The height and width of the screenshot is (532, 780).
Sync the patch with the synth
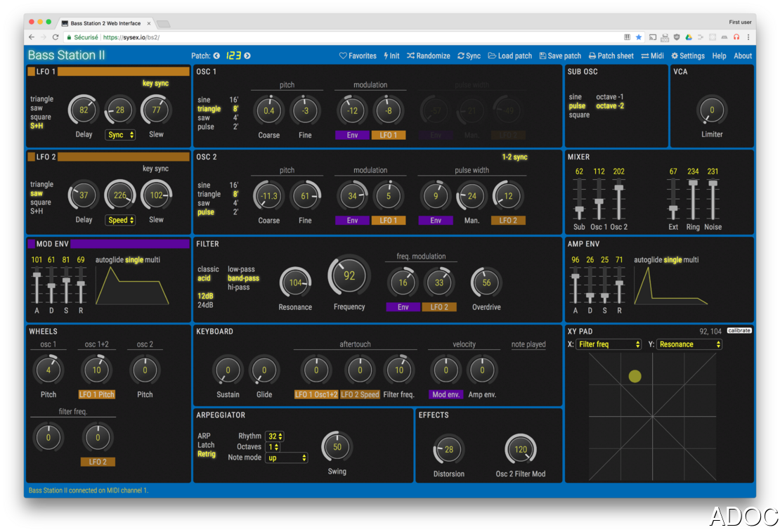pos(469,56)
